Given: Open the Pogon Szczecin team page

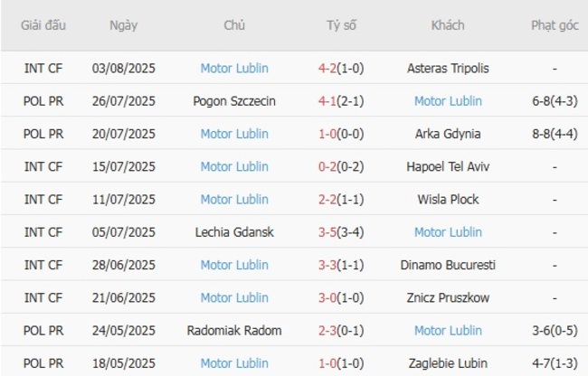Looking at the screenshot, I should click(x=234, y=101).
